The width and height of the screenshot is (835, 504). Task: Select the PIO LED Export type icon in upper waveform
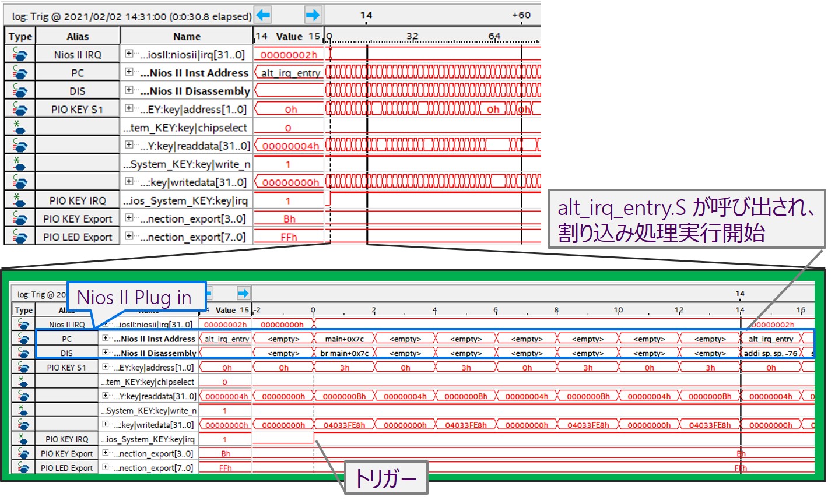(19, 237)
